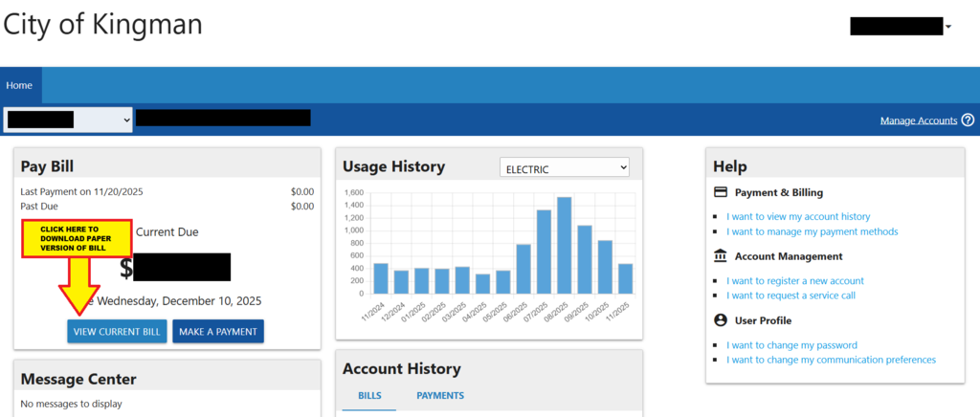Open 'I want to request a service call'
Screen dimensions: 980x417
pos(791,296)
